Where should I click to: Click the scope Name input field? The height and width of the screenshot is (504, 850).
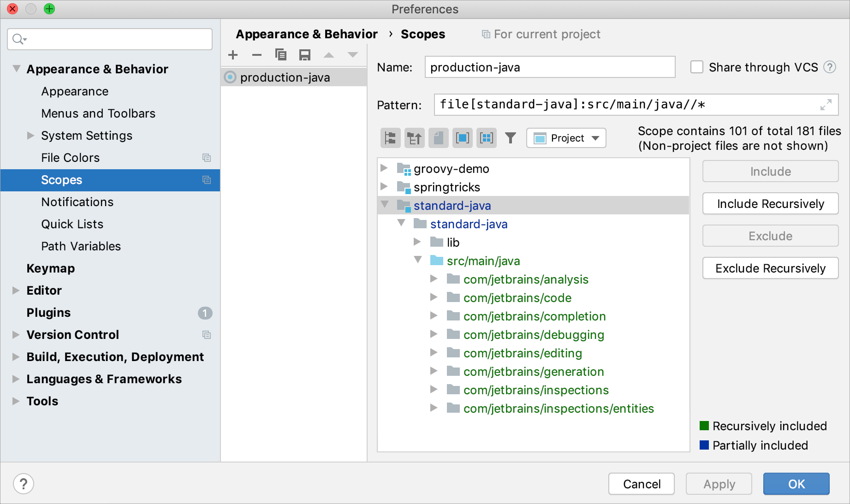point(550,67)
